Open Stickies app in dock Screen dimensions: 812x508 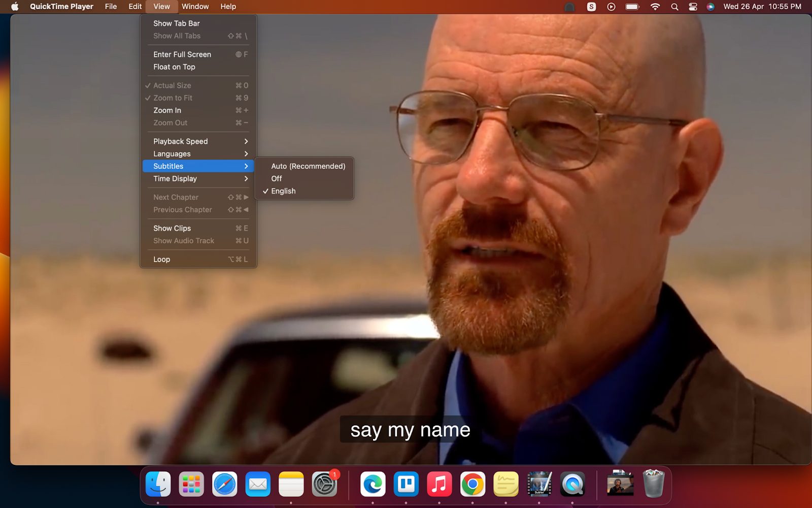(x=506, y=484)
